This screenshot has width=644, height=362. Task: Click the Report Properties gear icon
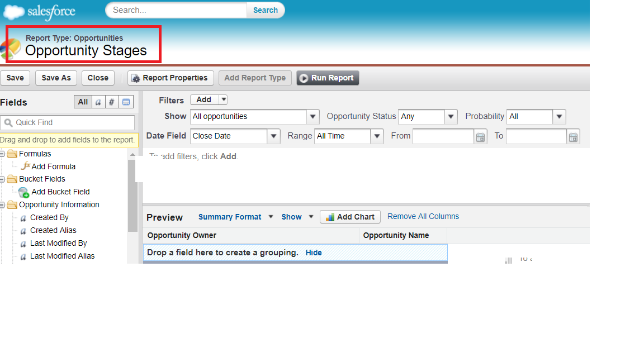point(135,78)
